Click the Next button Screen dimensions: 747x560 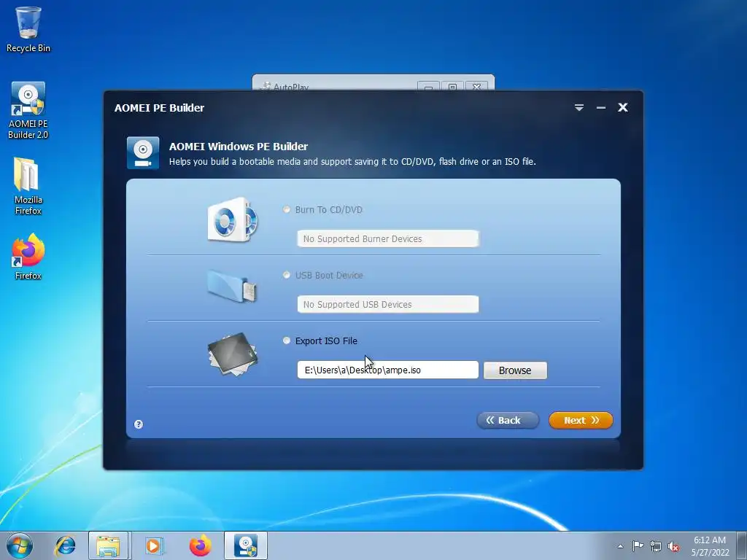581,420
